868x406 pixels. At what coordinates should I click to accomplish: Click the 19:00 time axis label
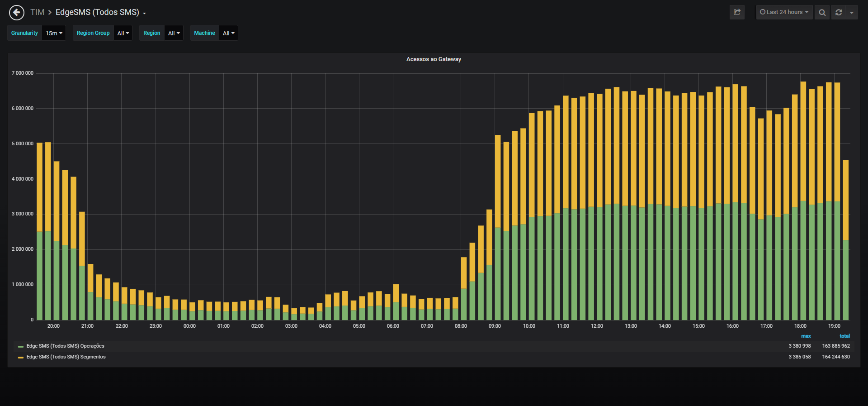(834, 326)
